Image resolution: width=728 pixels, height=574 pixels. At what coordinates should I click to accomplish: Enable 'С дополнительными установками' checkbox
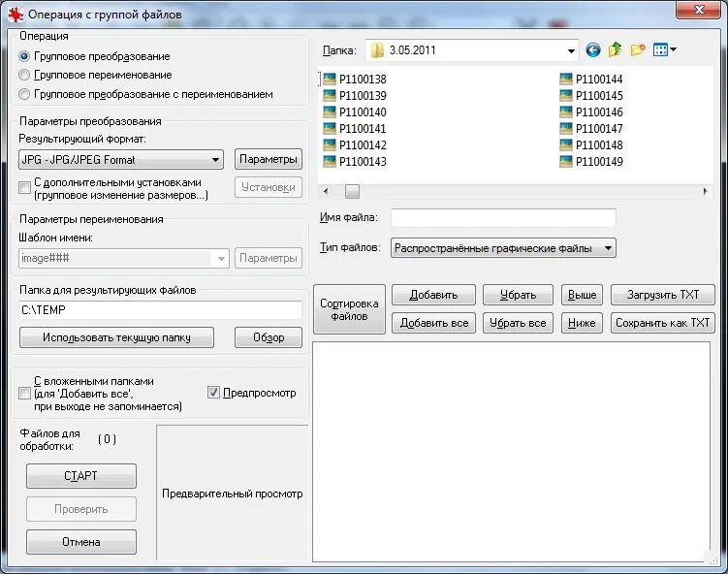[x=24, y=188]
